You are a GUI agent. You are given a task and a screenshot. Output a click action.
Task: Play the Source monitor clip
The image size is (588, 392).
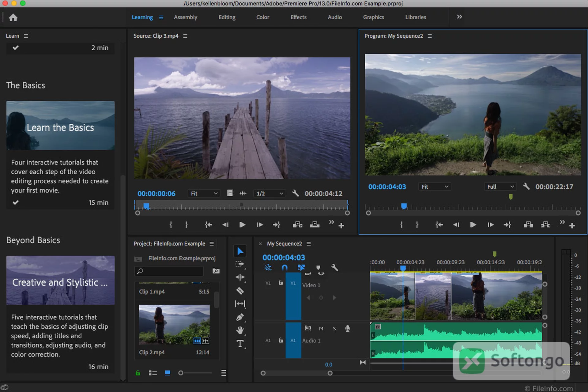pyautogui.click(x=242, y=225)
